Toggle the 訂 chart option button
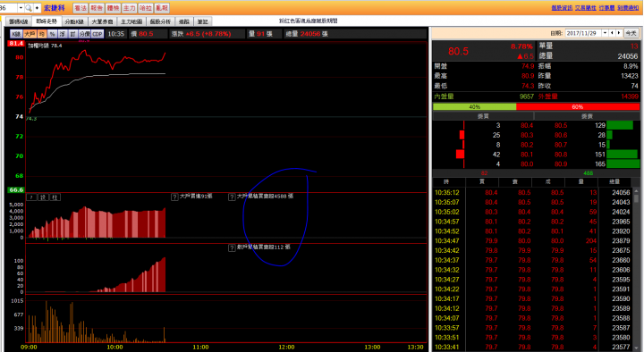This screenshot has width=644, height=352. pyautogui.click(x=72, y=34)
